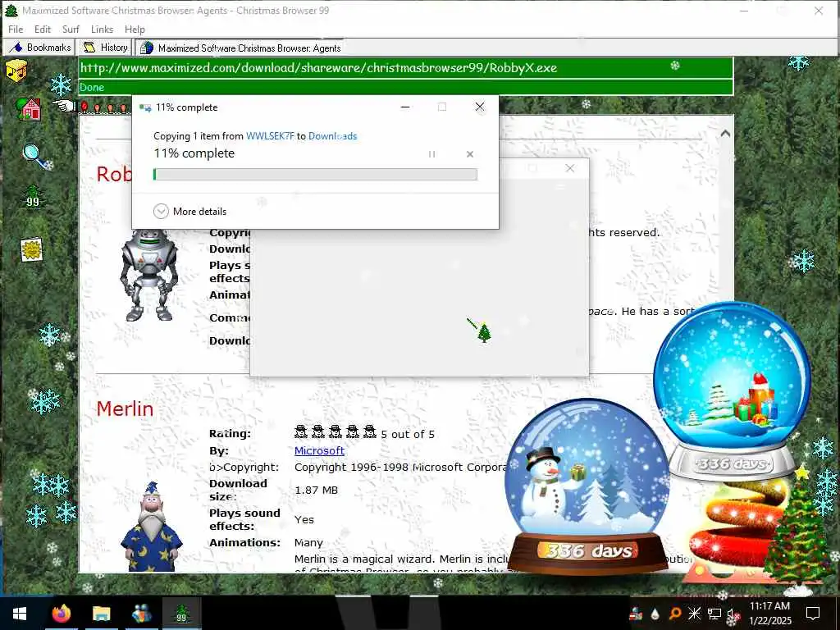Open the Links menu
840x630 pixels.
pyautogui.click(x=102, y=30)
